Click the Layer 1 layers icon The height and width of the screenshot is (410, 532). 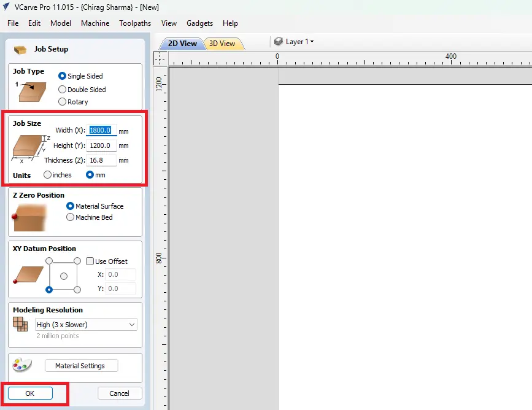(x=278, y=41)
